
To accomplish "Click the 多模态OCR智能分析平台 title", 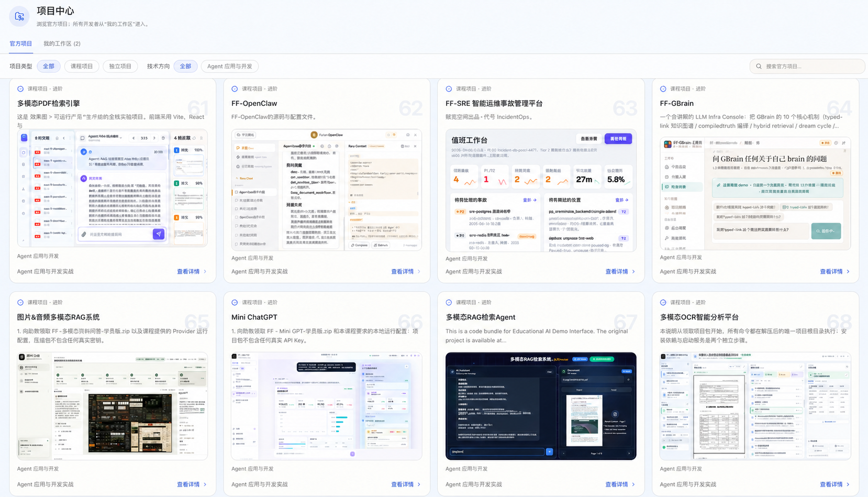I will click(x=699, y=317).
